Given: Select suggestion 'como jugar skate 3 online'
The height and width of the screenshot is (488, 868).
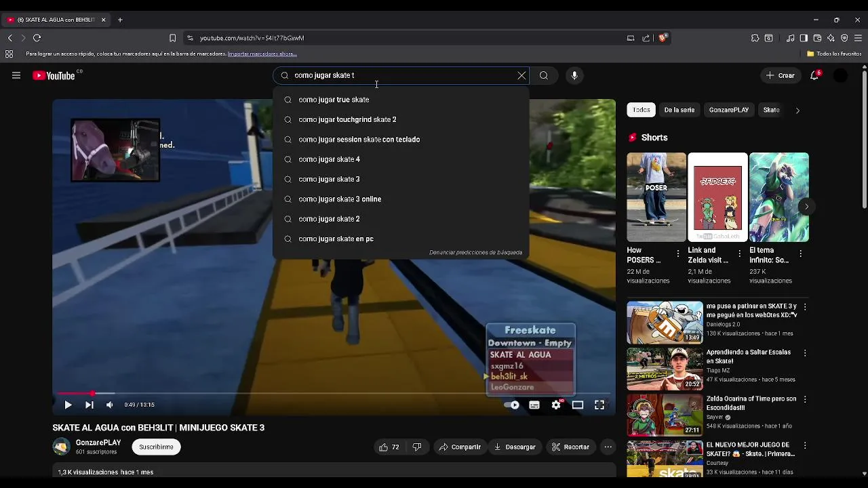Looking at the screenshot, I should [400, 199].
